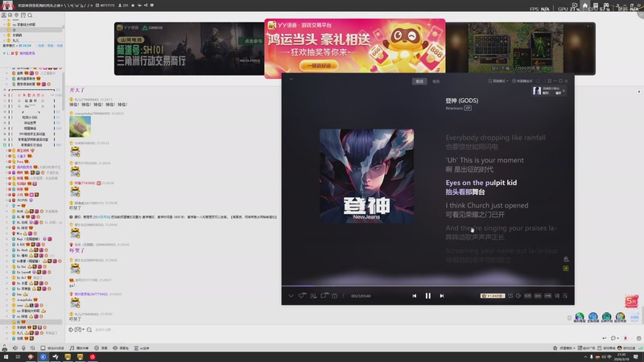Jump to lyric "Eyes on the pulpit kid"
The image size is (644, 362).
pos(481,183)
